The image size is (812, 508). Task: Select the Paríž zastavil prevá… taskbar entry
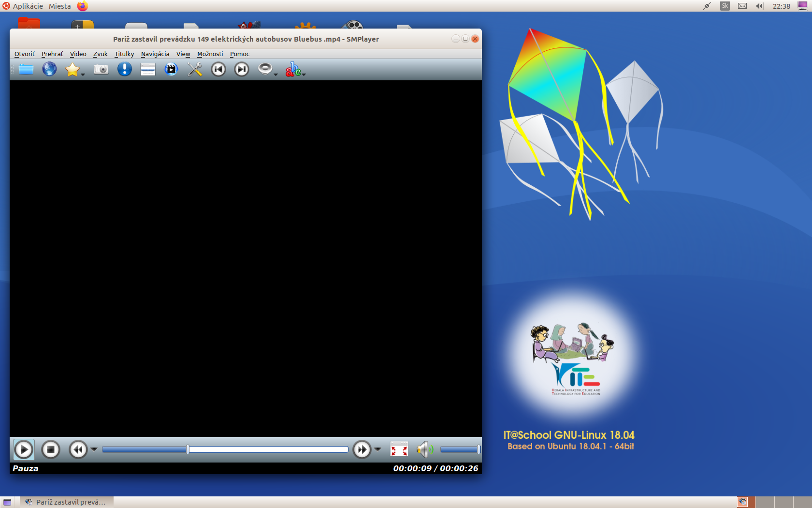[x=66, y=502]
